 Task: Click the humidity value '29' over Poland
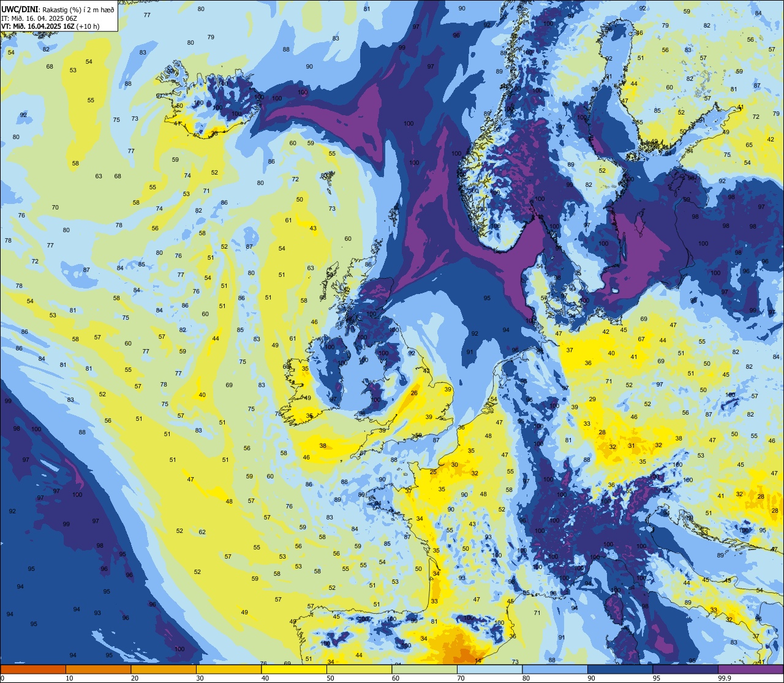coord(592,399)
